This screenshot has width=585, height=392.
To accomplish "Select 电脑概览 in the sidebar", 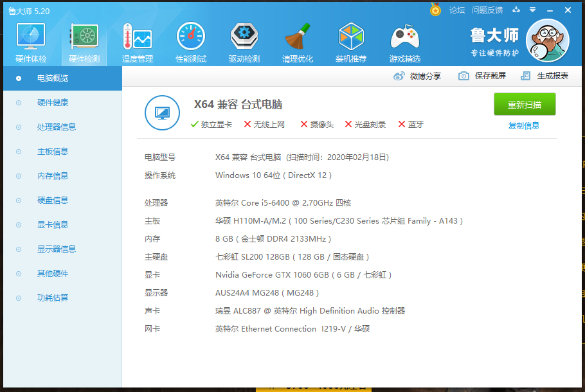I will tap(63, 78).
